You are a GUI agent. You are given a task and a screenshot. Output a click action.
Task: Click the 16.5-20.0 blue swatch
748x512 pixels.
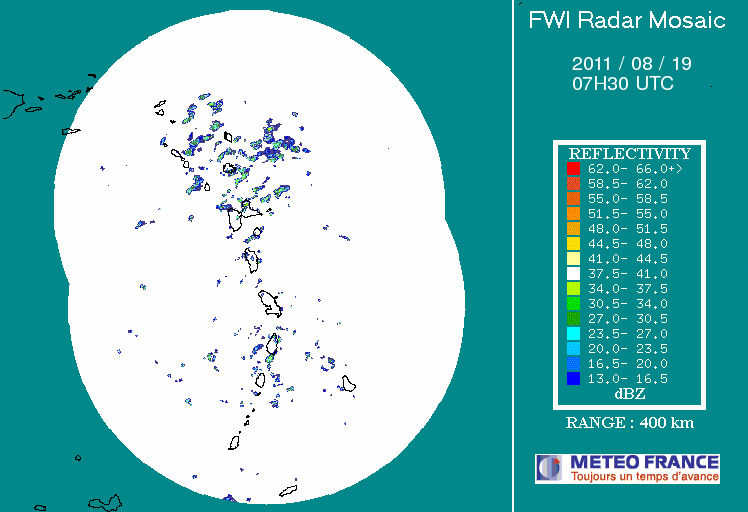573,364
